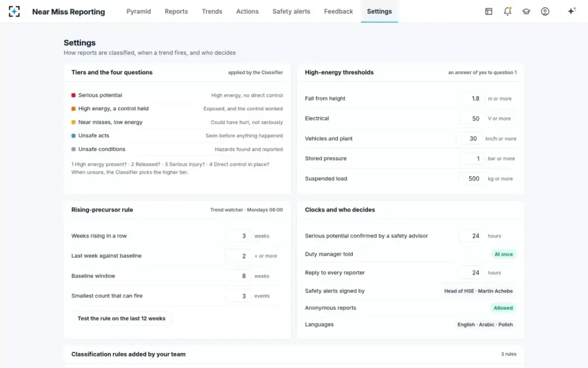Click the blue Unsafe acts tier swatch
Viewport: 588px width, 368px height.
coord(73,135)
